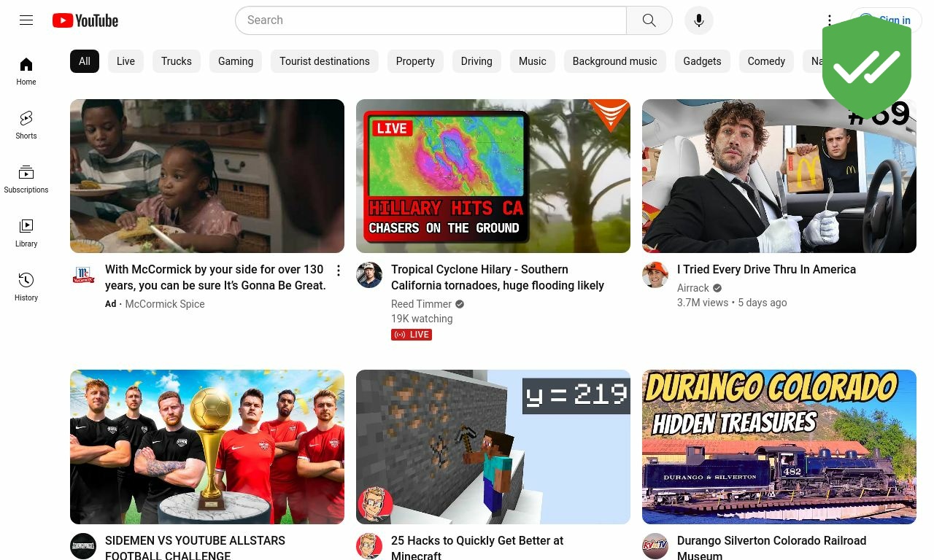Open '25 Hacks' Minecraft title
This screenshot has width=934, height=560.
(x=477, y=548)
